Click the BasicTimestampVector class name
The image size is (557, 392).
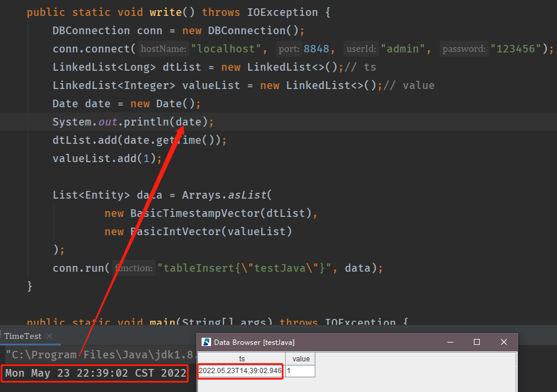[x=195, y=213]
